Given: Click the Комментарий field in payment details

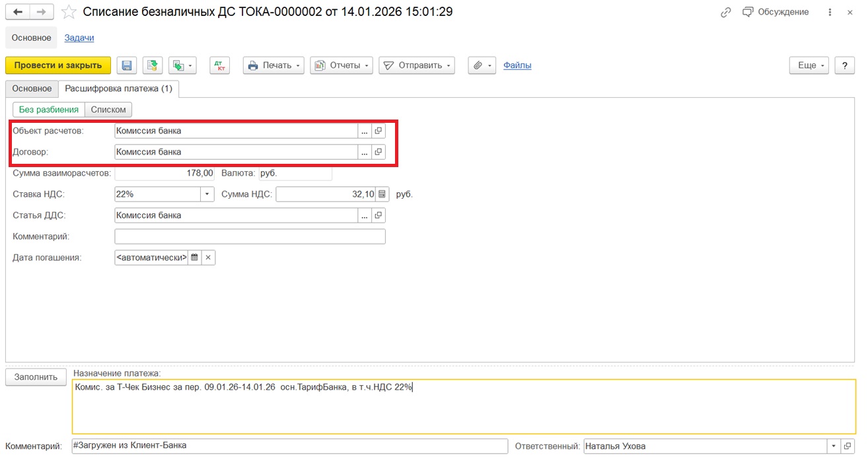Looking at the screenshot, I should tap(250, 236).
